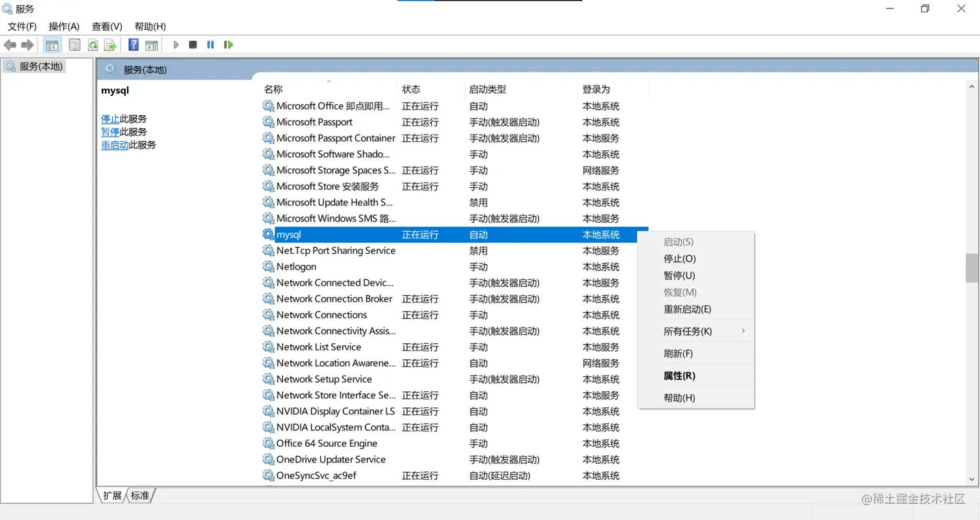Open the Properties toolbar icon

pyautogui.click(x=75, y=45)
